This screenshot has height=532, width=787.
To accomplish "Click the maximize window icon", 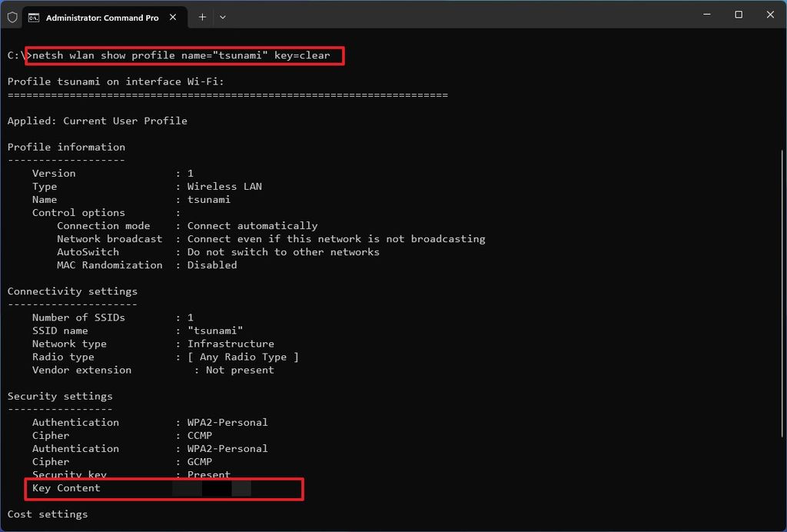I will pos(737,15).
